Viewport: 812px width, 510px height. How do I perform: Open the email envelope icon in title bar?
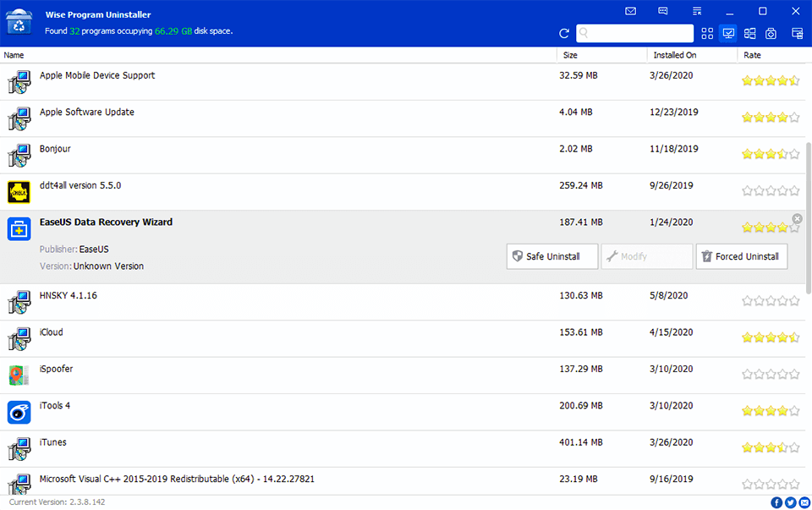[630, 11]
